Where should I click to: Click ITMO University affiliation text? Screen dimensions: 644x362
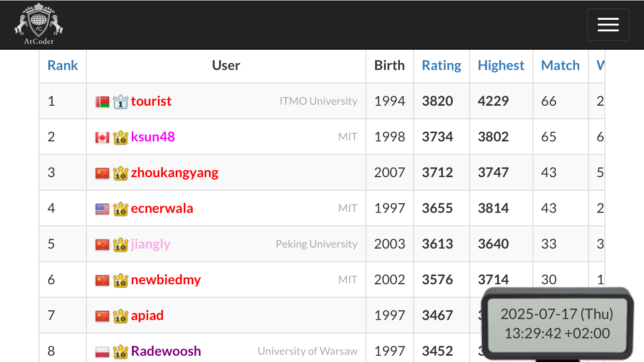click(x=319, y=101)
